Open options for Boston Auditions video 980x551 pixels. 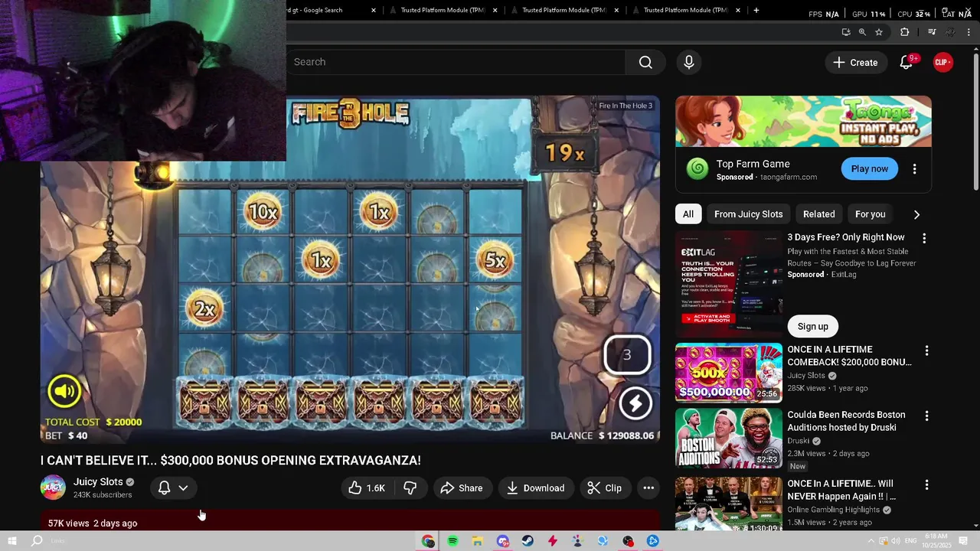[926, 416]
